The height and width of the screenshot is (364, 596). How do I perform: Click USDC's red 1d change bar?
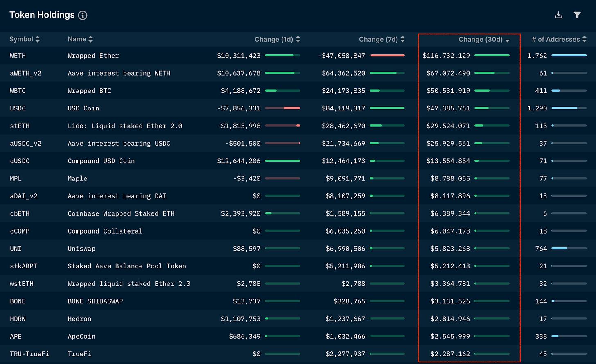pos(292,108)
